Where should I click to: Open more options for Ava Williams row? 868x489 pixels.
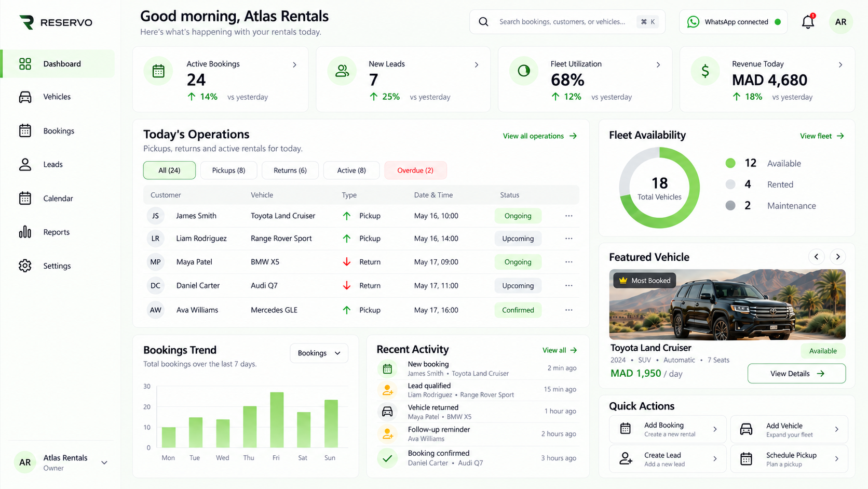click(568, 310)
